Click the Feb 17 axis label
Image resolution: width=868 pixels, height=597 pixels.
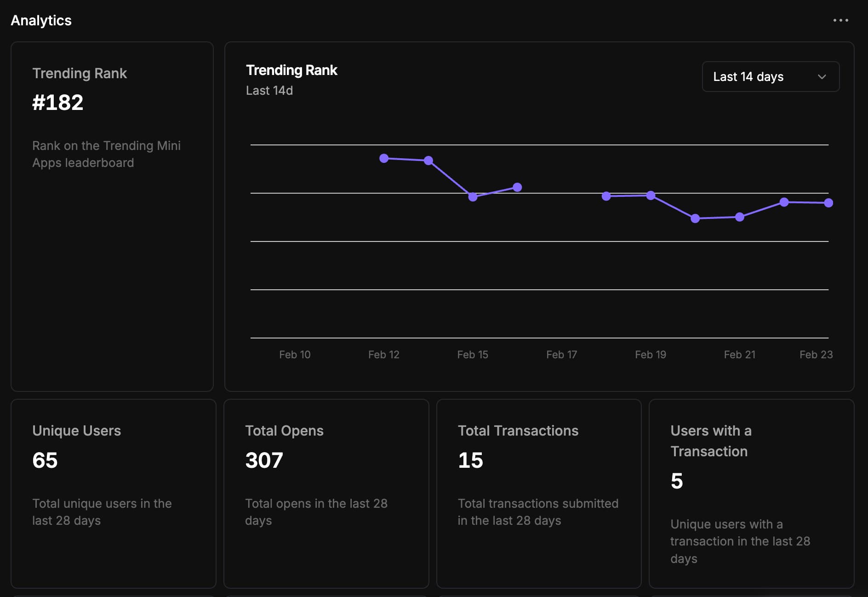[561, 355]
